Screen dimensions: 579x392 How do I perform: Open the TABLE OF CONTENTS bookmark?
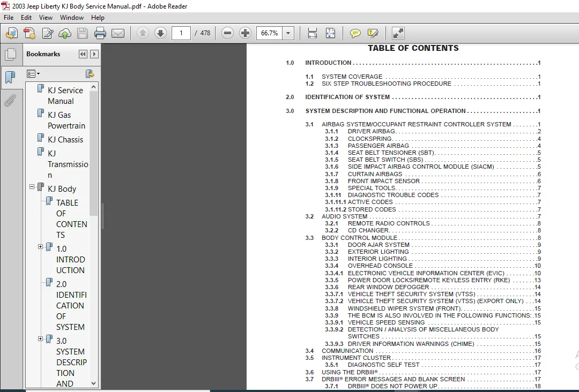pyautogui.click(x=72, y=218)
